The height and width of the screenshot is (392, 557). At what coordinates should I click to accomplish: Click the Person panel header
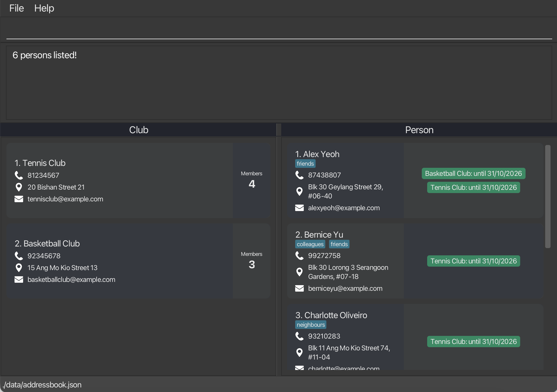[419, 130]
